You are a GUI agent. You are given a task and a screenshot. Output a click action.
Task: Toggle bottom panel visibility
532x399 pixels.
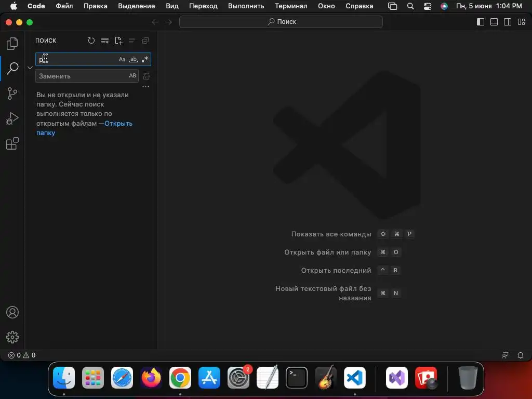pyautogui.click(x=494, y=22)
